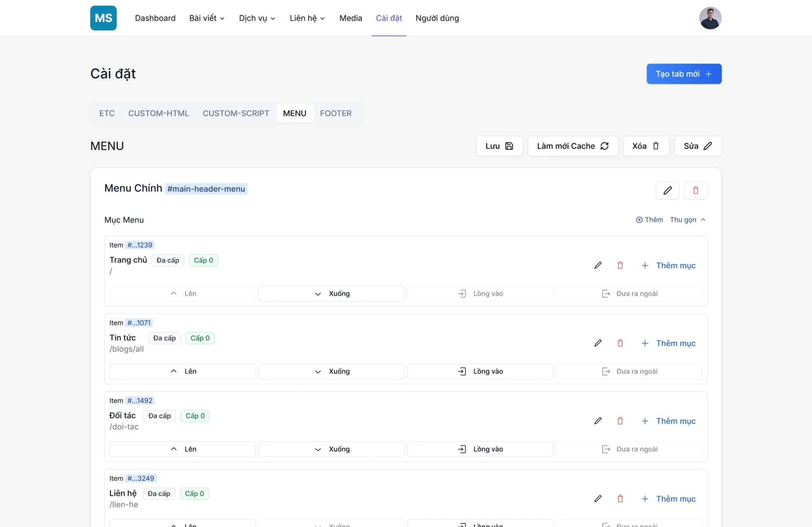Open the Bài viết dropdown
This screenshot has width=812, height=527.
tap(207, 18)
